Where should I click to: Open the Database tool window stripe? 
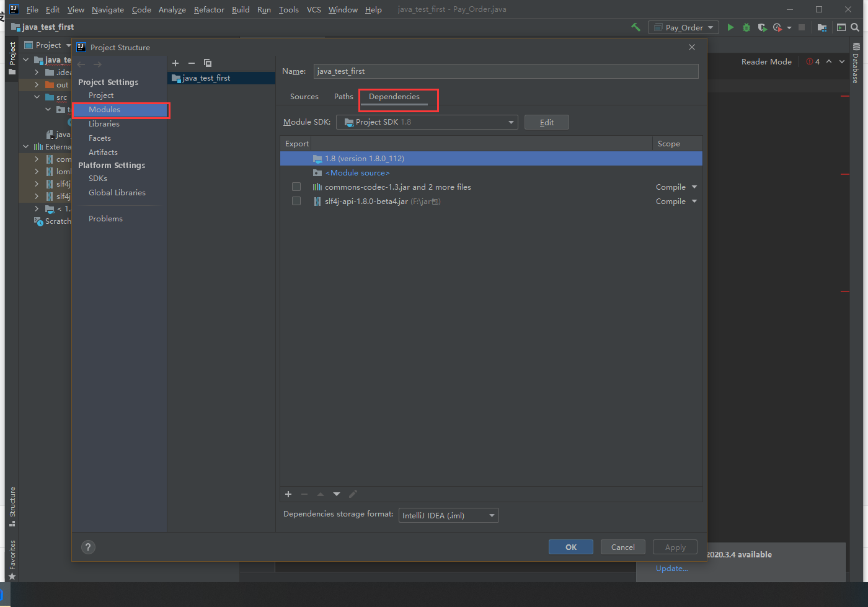(856, 63)
